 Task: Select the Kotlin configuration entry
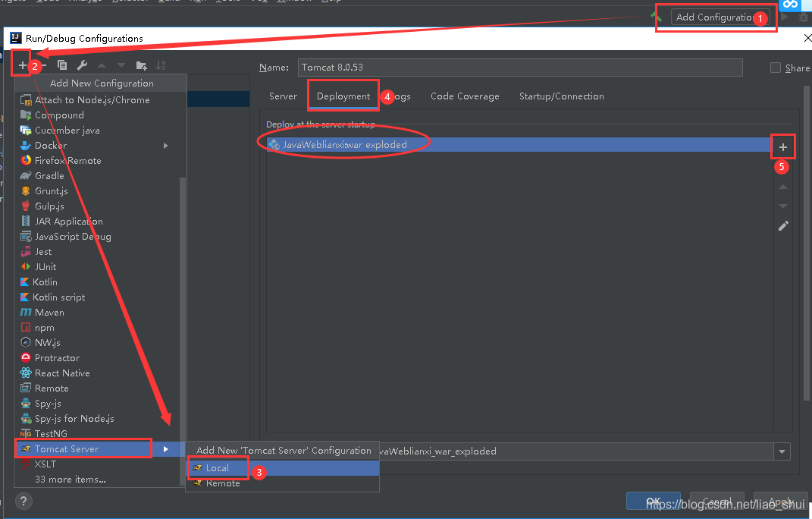(x=99, y=282)
